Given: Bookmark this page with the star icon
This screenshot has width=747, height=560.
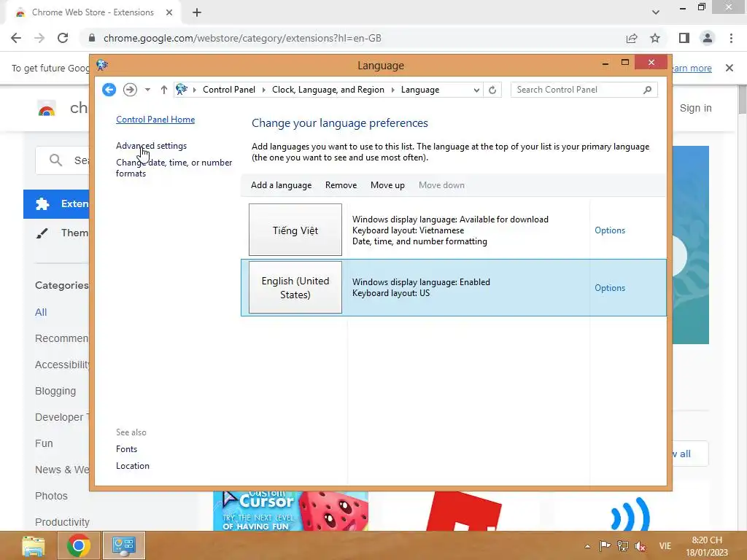Looking at the screenshot, I should [655, 38].
